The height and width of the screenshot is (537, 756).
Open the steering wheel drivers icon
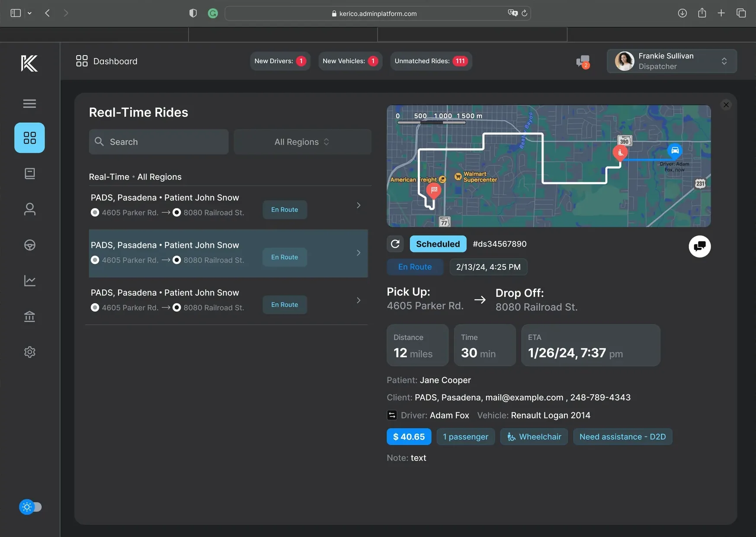click(x=29, y=245)
